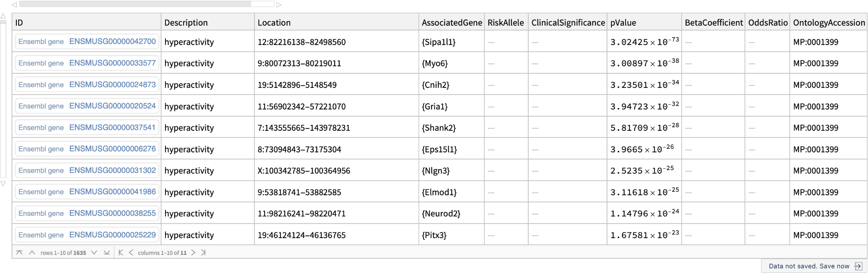This screenshot has width=868, height=273.
Task: Go to previous page of rows
Action: [x=32, y=253]
